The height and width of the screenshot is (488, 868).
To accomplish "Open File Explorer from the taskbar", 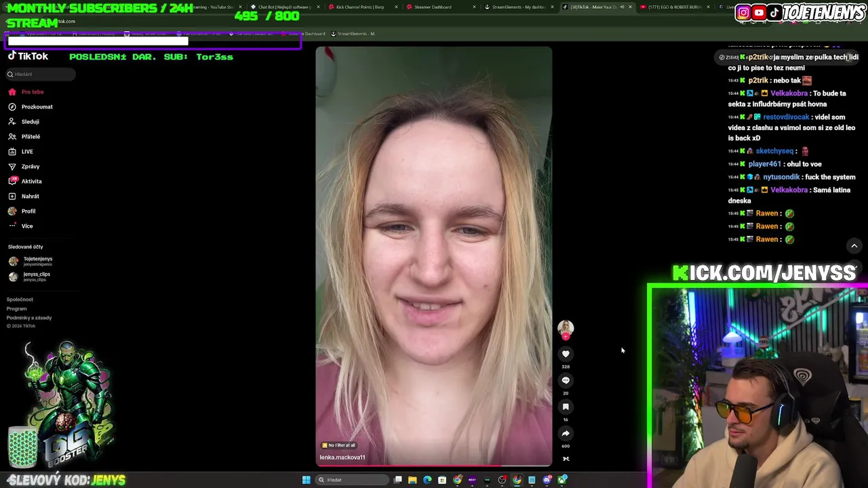I will (412, 480).
